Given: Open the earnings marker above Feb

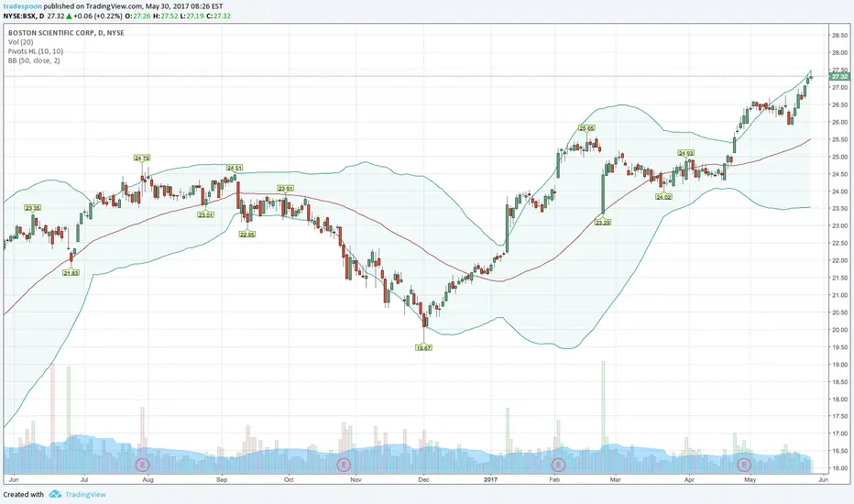Looking at the screenshot, I should pos(558,465).
